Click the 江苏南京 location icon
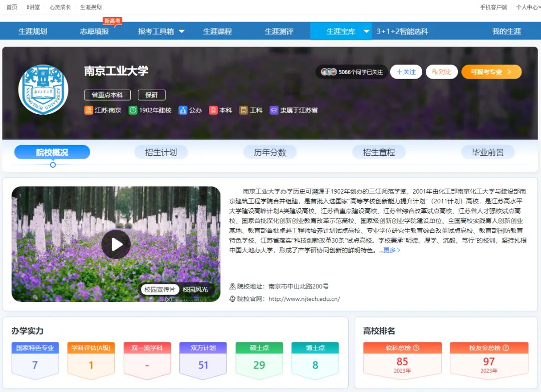541x392 pixels. coord(89,110)
